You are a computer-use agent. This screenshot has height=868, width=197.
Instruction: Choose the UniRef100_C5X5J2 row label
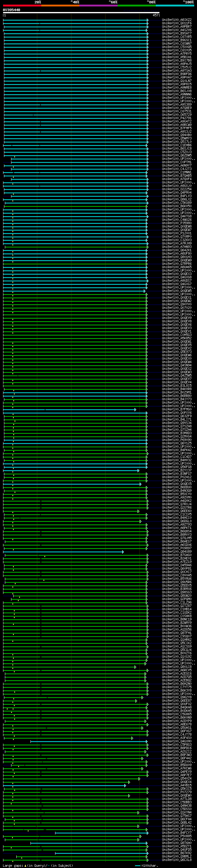177,67
